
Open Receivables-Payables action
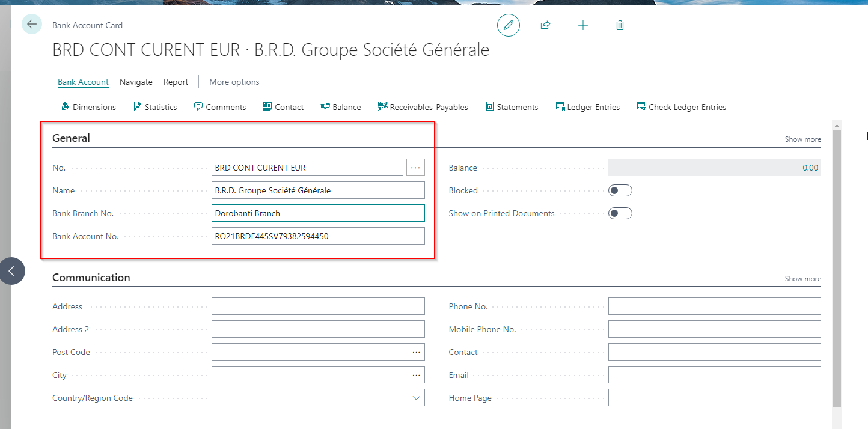point(423,107)
